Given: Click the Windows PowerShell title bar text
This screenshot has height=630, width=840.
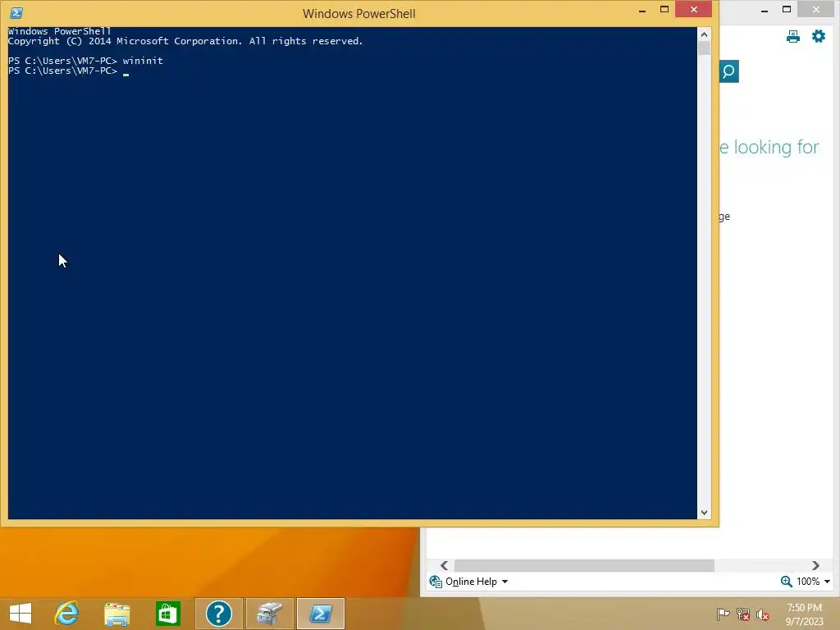Looking at the screenshot, I should pos(359,13).
